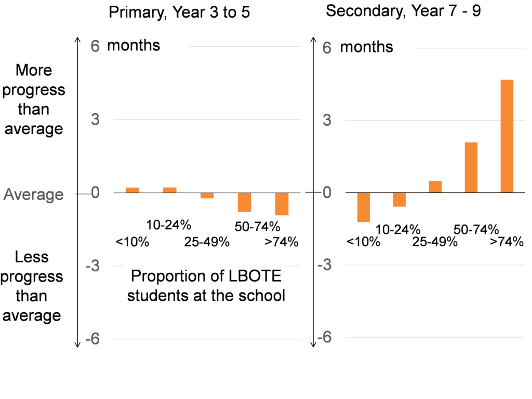The height and width of the screenshot is (399, 532).
Task: Select the Secondary chart's <10% negative bar
Action: tap(363, 207)
